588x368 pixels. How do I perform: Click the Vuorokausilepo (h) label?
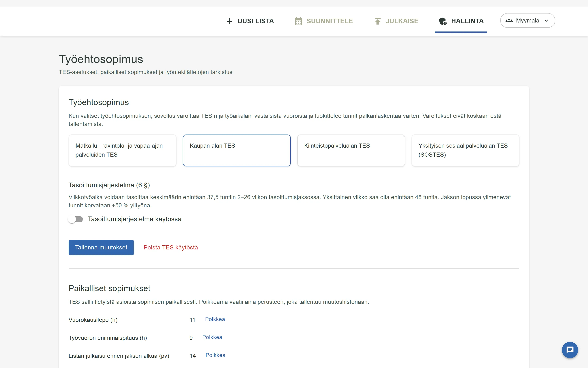pos(93,320)
